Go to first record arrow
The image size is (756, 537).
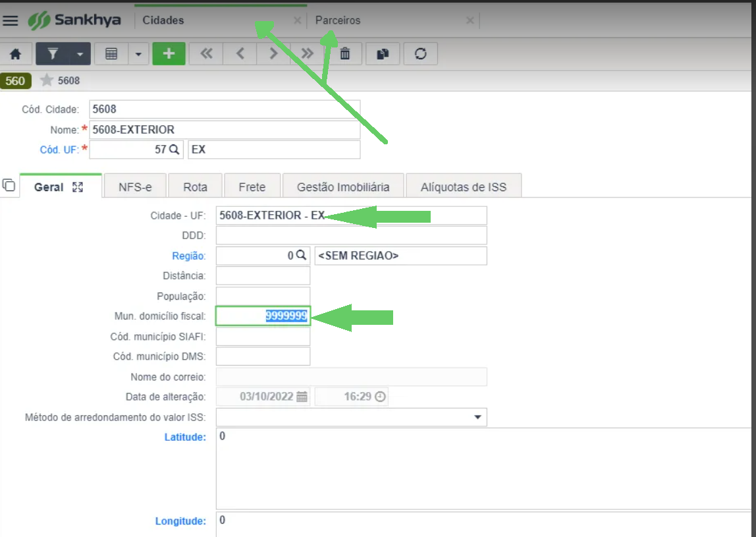206,54
